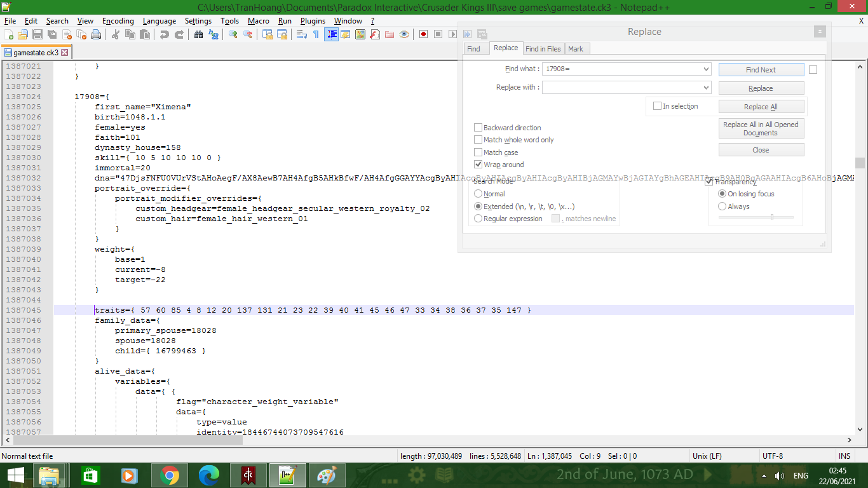Expand the Replace with history dropdown
Image resolution: width=868 pixels, height=488 pixels.
(706, 87)
